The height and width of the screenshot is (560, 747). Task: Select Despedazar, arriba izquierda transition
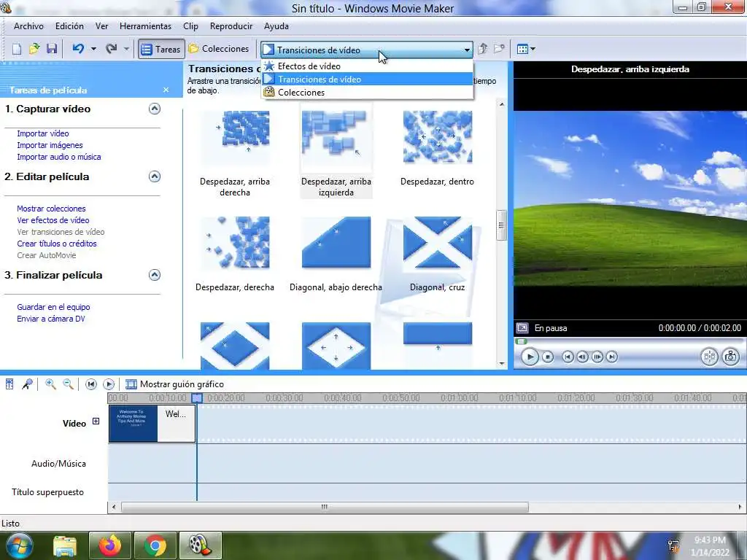(x=336, y=152)
